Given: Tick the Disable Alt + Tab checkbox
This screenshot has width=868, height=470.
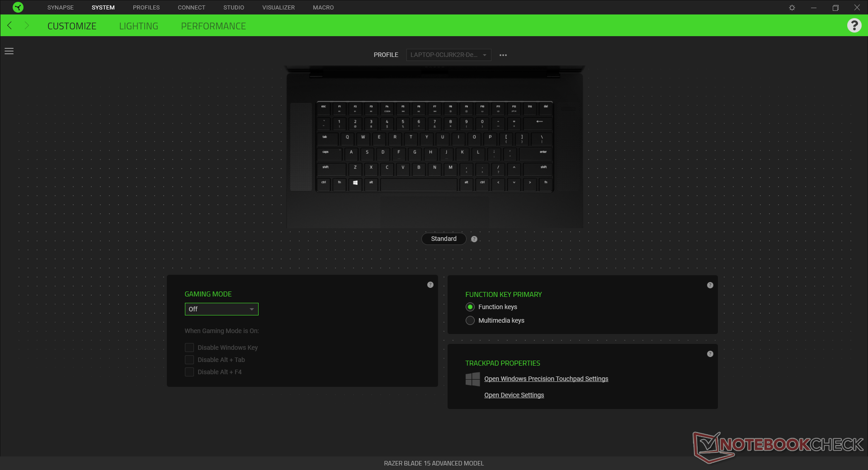Looking at the screenshot, I should pyautogui.click(x=189, y=360).
